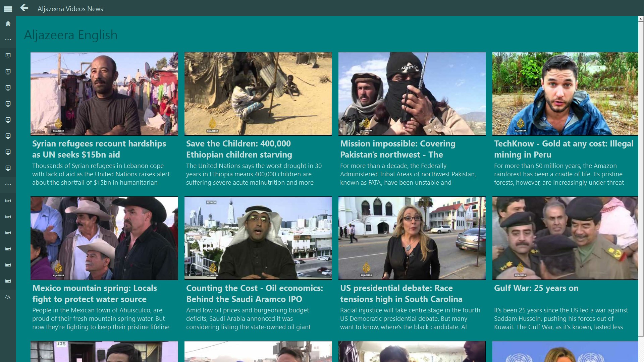Viewport: 644px width, 362px height.
Task: Play the Mission impossible Pakistan video thumbnail
Action: (x=412, y=94)
